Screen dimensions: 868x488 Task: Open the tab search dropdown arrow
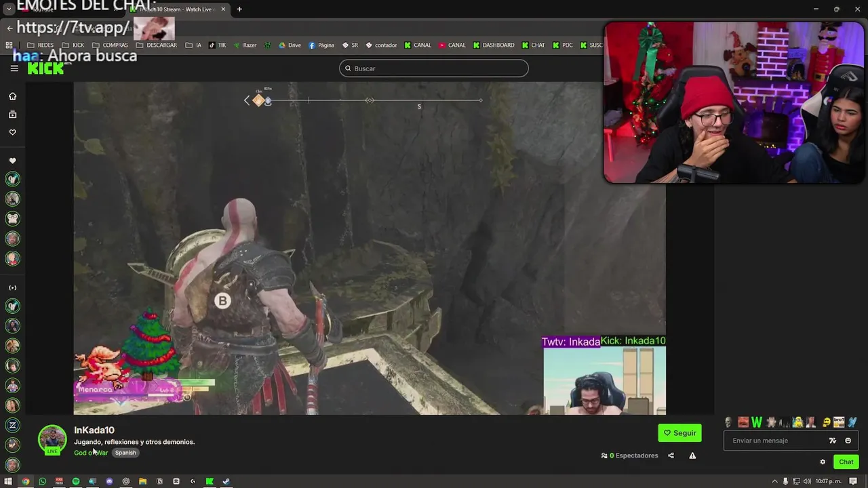(x=9, y=9)
